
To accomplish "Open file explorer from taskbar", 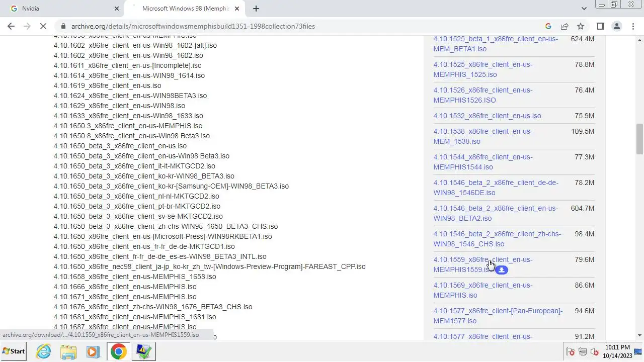I will 68,351.
